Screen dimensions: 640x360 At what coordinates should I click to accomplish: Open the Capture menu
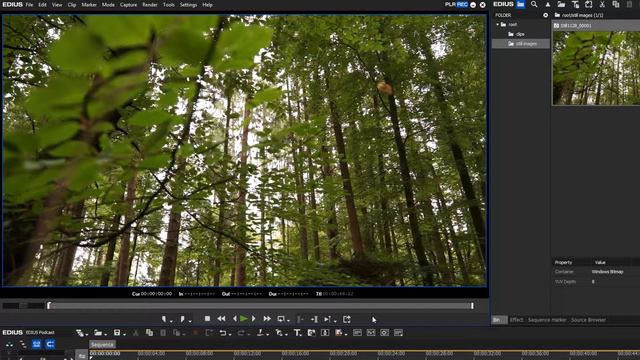tap(129, 5)
